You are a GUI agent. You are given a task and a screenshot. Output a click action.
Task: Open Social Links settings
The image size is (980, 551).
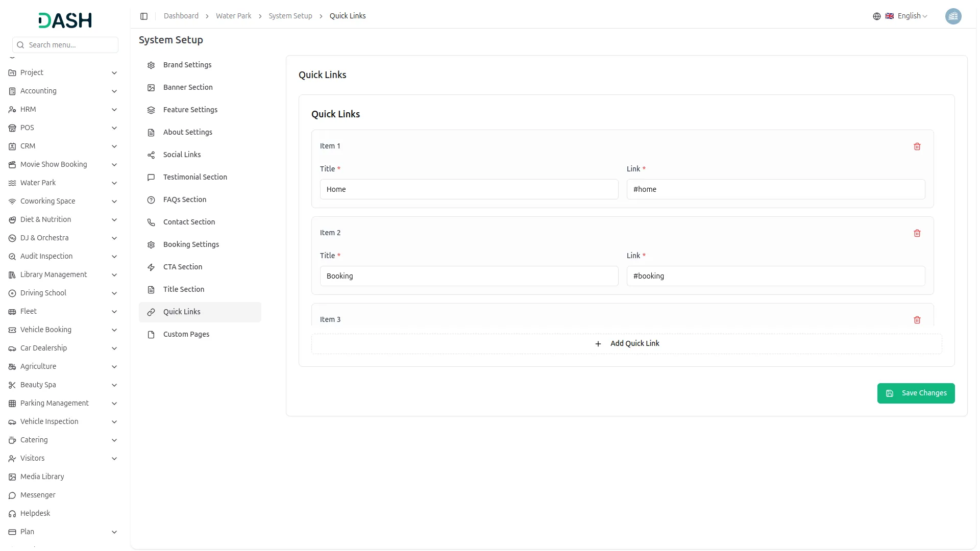click(x=182, y=155)
